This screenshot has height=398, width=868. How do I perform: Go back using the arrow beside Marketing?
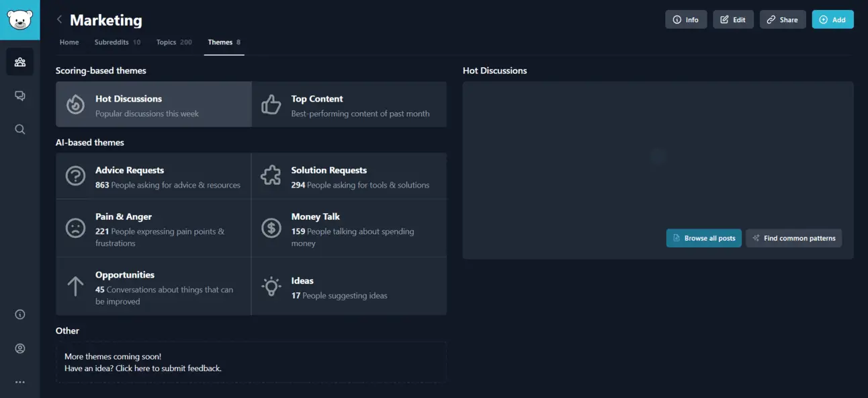pyautogui.click(x=59, y=19)
